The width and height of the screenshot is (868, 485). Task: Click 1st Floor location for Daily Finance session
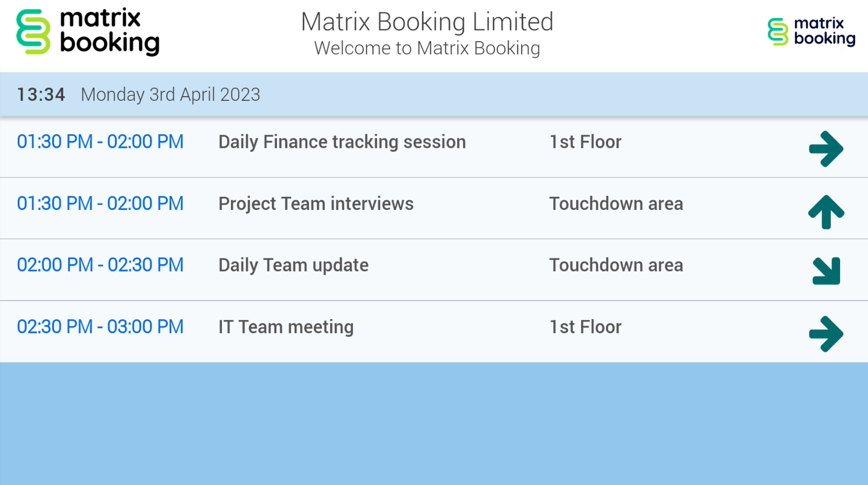click(x=585, y=142)
